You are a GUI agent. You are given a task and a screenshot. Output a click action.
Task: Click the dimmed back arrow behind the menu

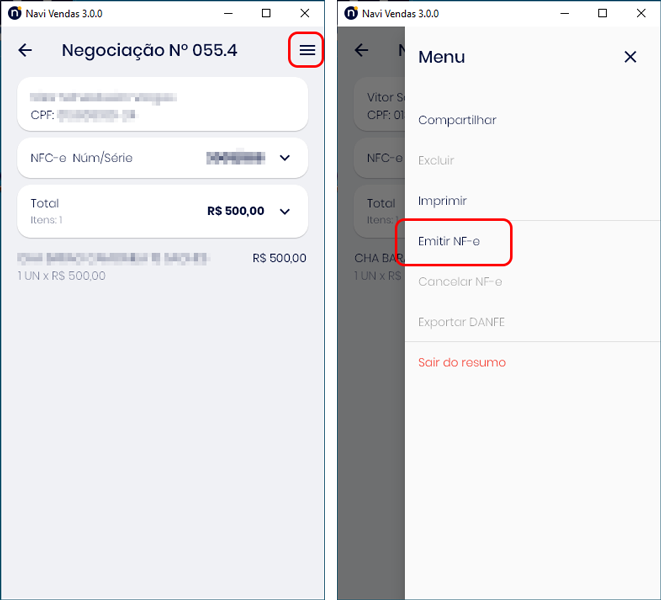pos(362,50)
